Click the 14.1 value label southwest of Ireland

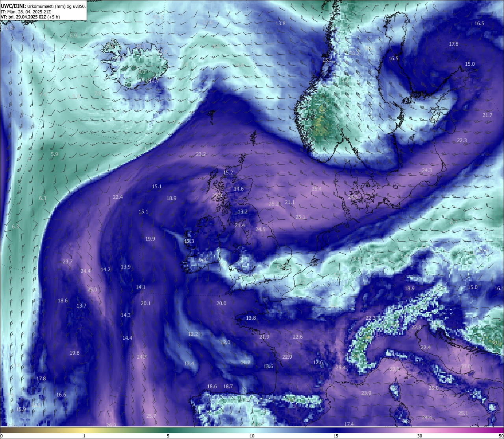pyautogui.click(x=141, y=287)
